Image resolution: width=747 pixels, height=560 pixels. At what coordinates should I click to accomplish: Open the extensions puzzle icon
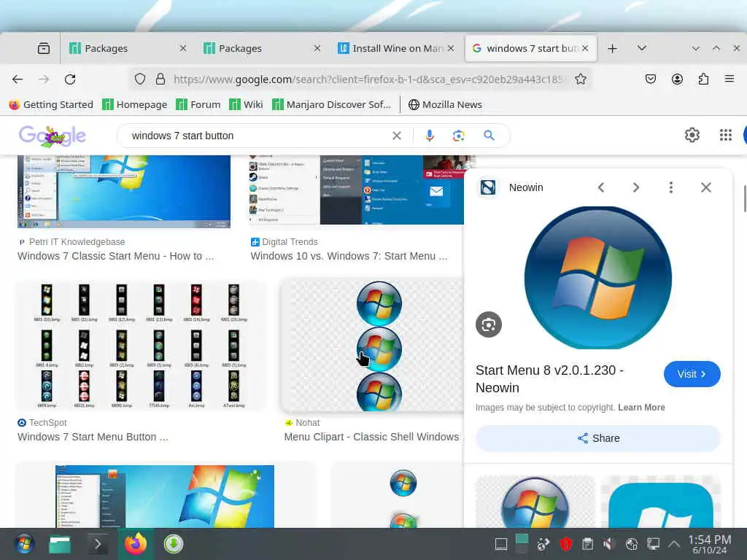703,79
